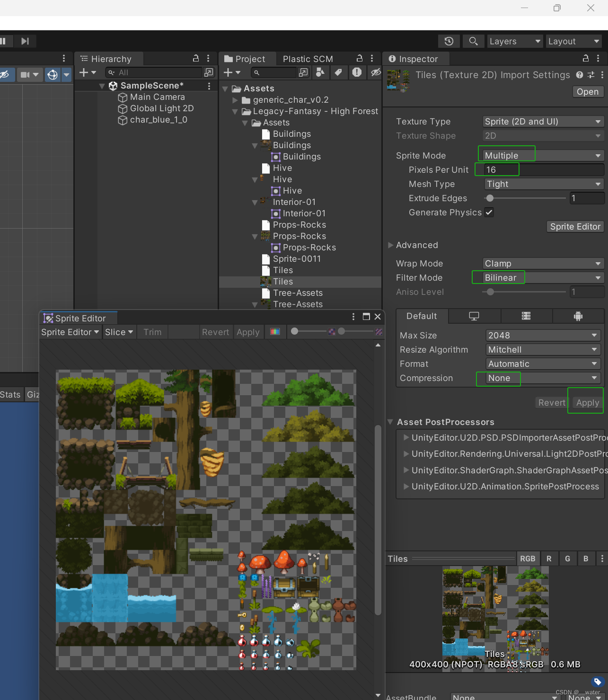
Task: Expand the Advanced section
Action: tap(391, 245)
